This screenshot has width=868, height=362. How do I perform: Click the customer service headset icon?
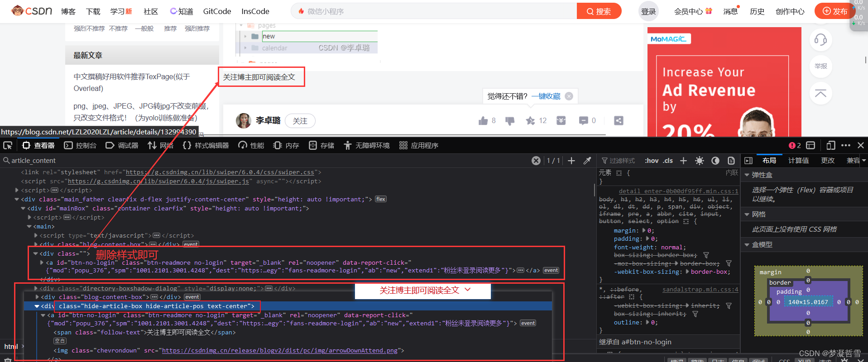[820, 40]
